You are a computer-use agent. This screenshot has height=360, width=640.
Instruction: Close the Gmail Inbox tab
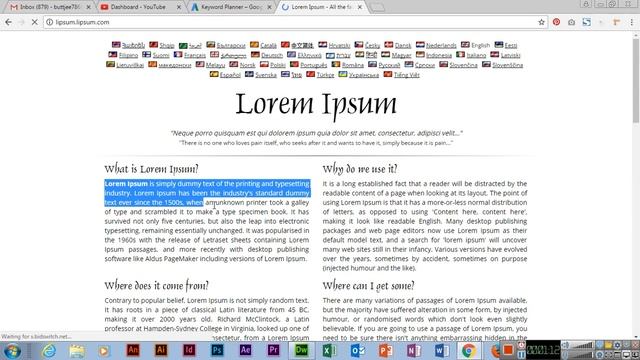(x=88, y=7)
